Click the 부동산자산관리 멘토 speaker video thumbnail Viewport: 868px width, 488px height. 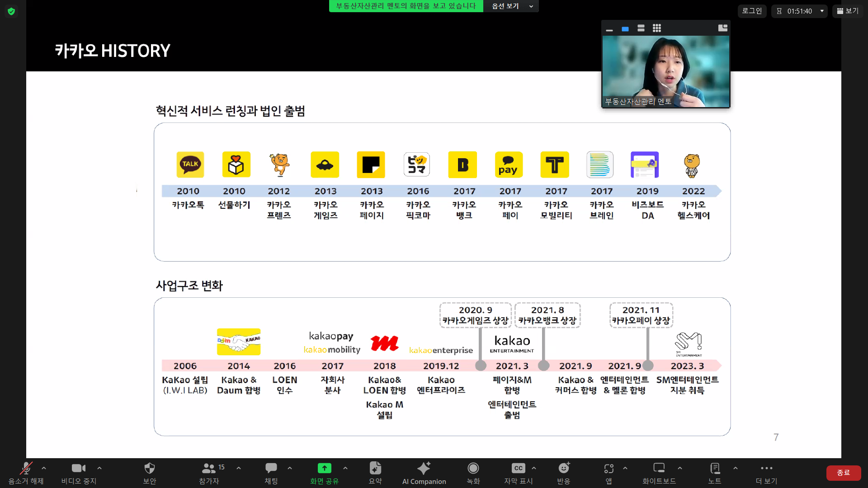pos(666,71)
